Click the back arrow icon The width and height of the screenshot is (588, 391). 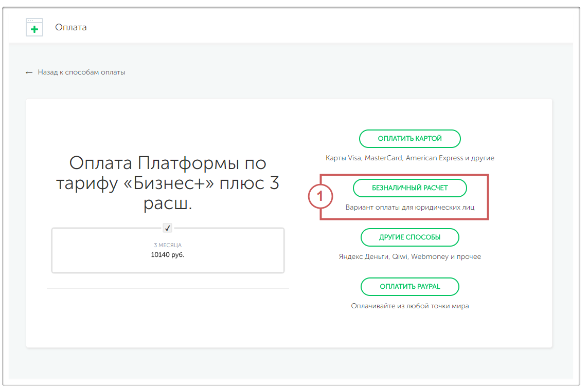(29, 73)
